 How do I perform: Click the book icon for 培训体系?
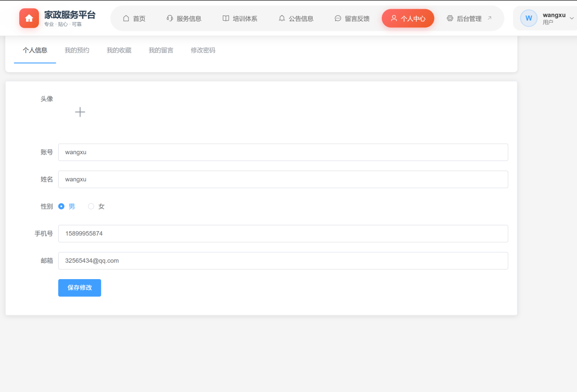point(226,18)
